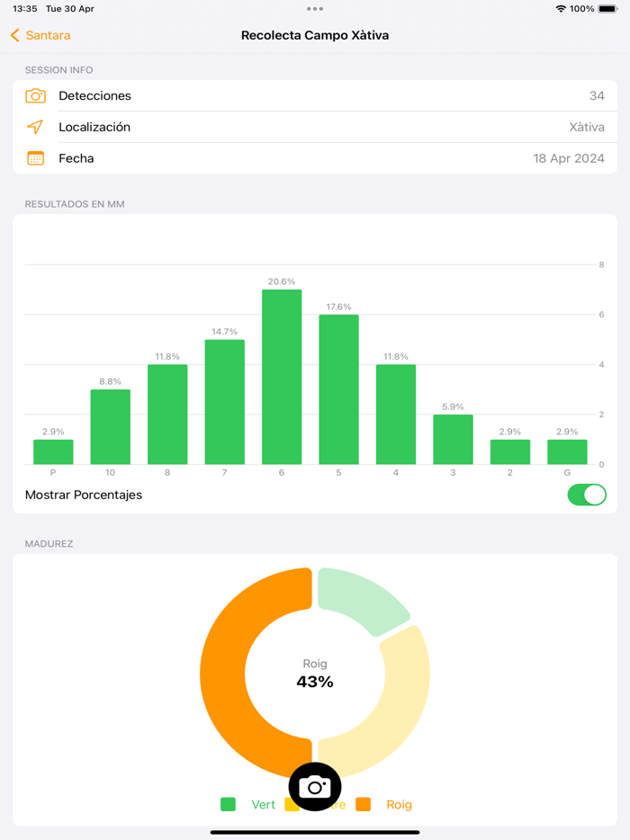630x840 pixels.
Task: Tap the Roig legend label
Action: (400, 805)
